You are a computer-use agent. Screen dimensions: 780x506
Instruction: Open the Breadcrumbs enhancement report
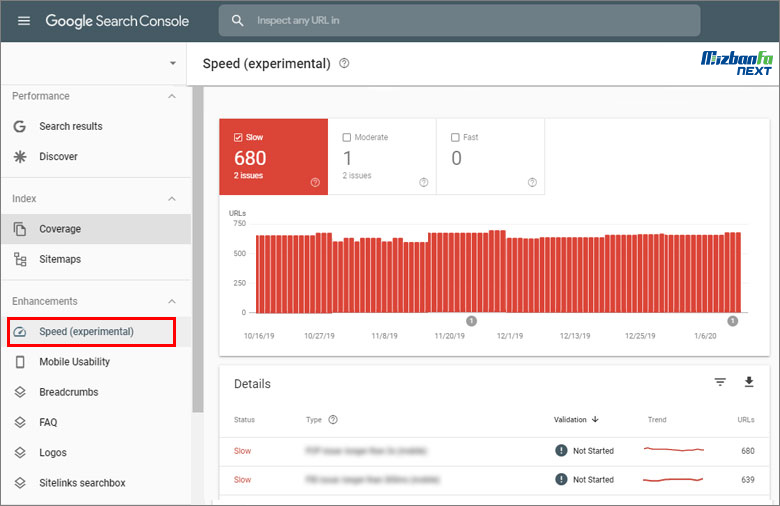tap(69, 392)
